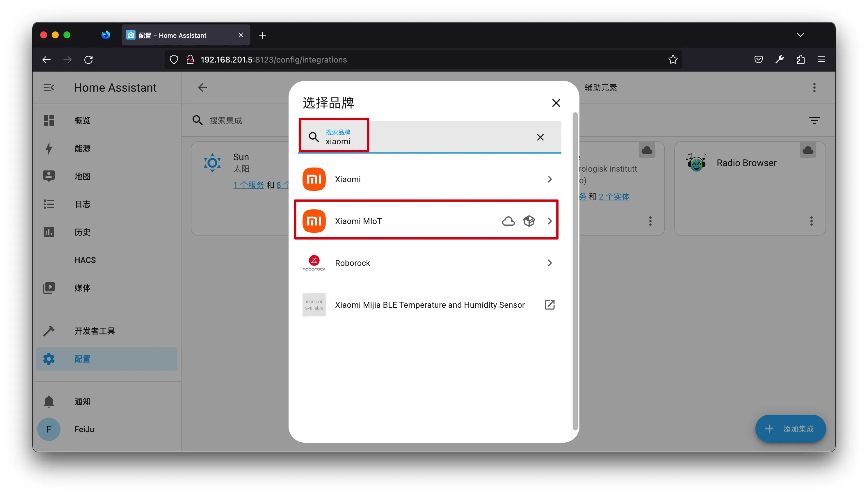The width and height of the screenshot is (868, 495).
Task: Go back using the page back arrow
Action: pos(202,88)
